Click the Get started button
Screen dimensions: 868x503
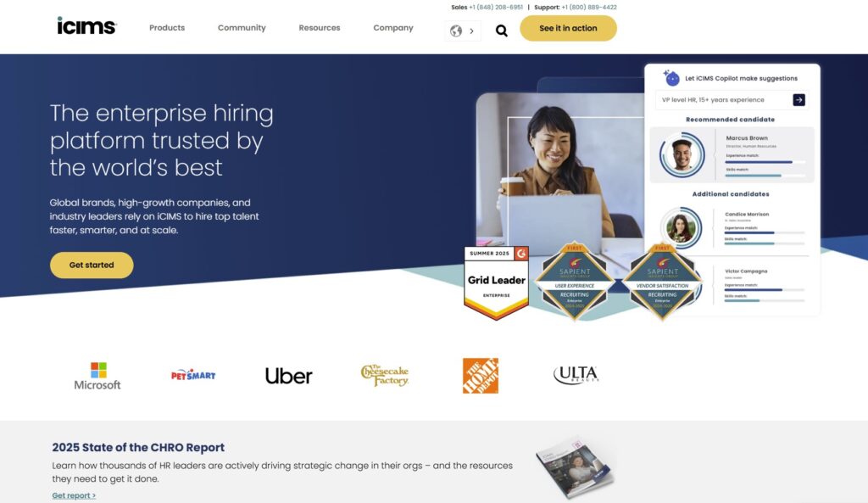tap(92, 265)
